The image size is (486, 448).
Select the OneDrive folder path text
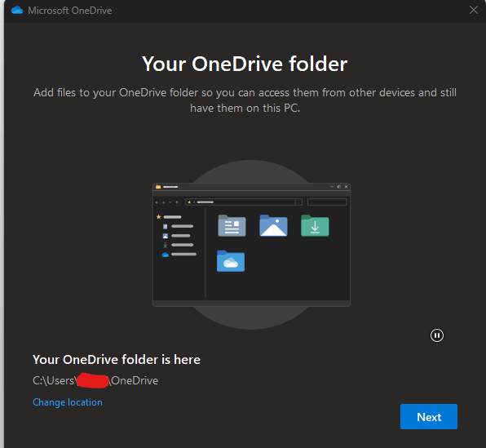tap(95, 380)
